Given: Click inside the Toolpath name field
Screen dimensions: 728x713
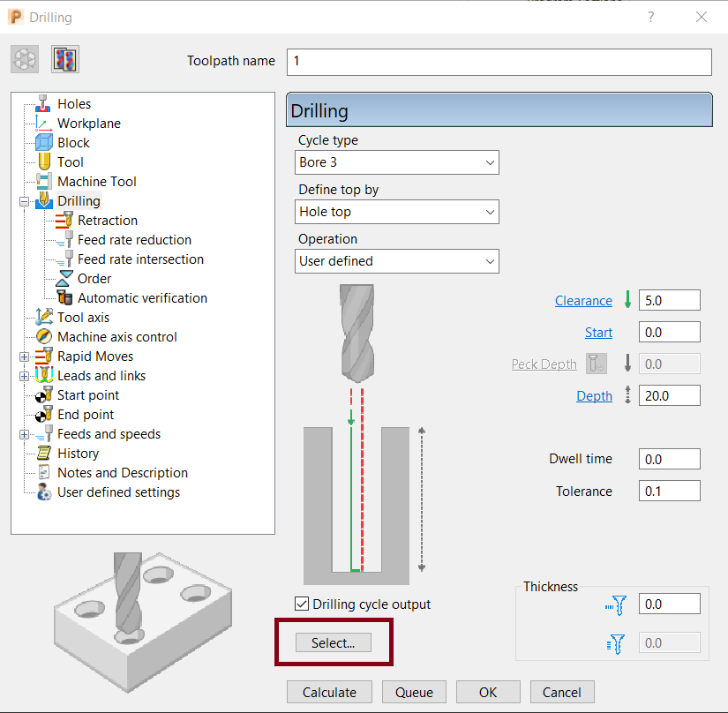Looking at the screenshot, I should point(499,62).
